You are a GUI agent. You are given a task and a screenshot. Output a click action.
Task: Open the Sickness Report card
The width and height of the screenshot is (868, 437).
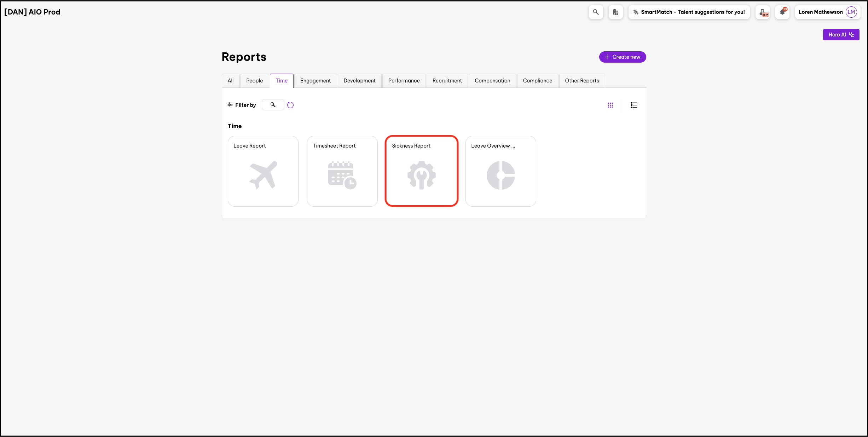pos(421,171)
